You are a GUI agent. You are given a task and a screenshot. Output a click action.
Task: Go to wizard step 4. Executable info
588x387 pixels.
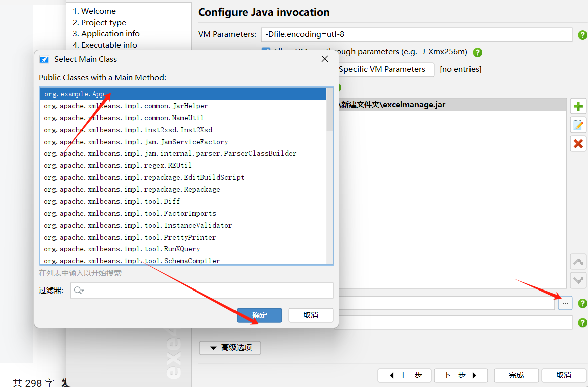pyautogui.click(x=104, y=45)
